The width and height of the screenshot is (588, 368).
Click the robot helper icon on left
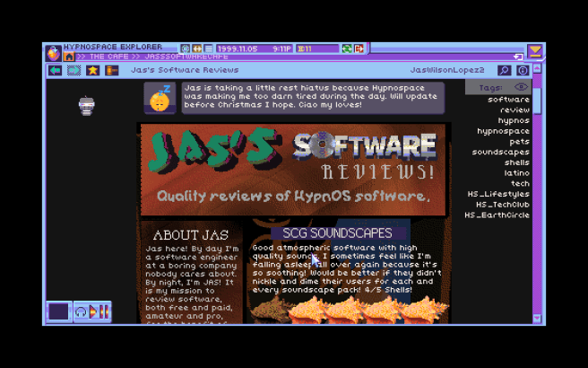86,106
